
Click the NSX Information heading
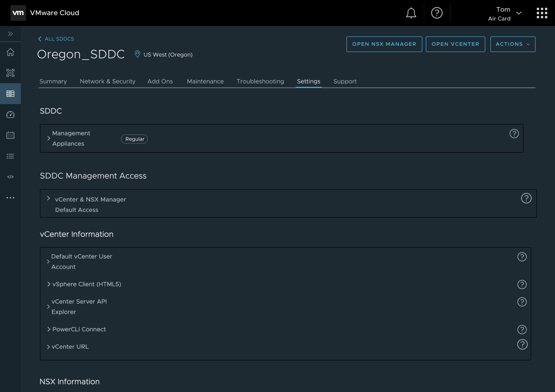tap(70, 382)
